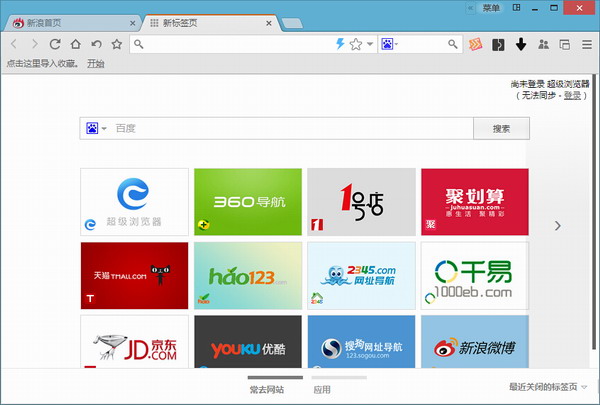Switch to the 应用 tab
Screen dimensions: 600x405
(x=322, y=389)
